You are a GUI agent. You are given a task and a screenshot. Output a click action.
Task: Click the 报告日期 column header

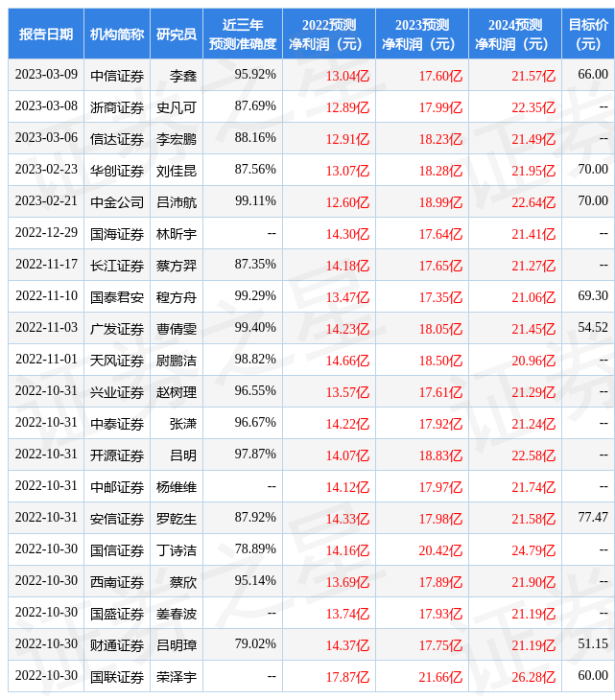pos(46,34)
